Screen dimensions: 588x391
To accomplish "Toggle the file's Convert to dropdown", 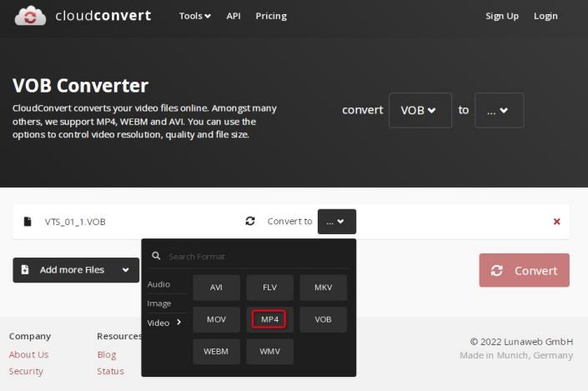I will tap(336, 222).
